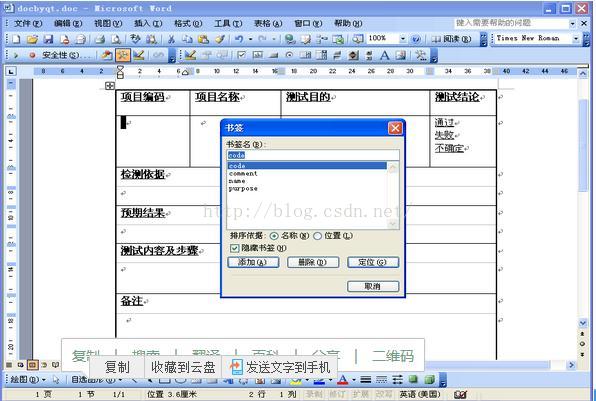Select the red font color A icon
Image resolution: width=596 pixels, height=401 pixels.
[343, 379]
